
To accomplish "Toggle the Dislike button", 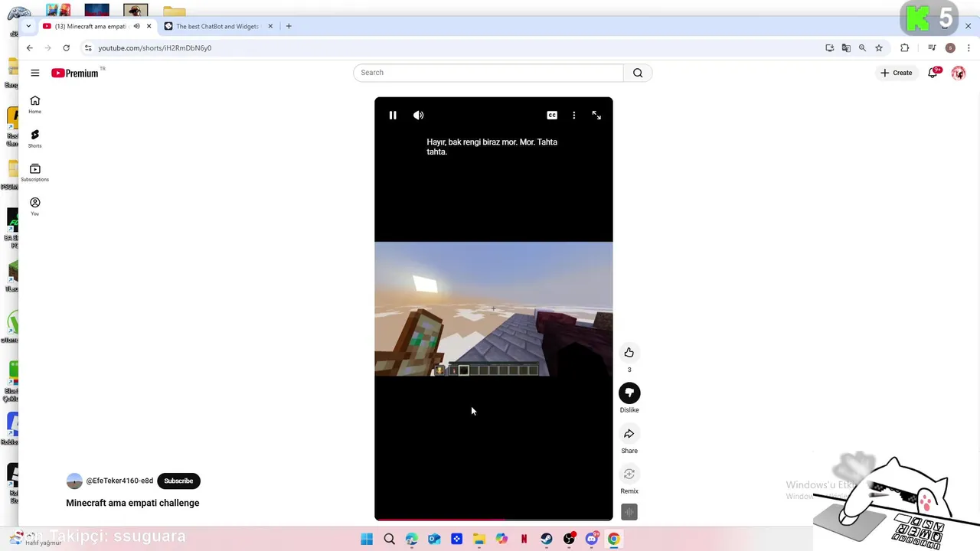I will (629, 393).
